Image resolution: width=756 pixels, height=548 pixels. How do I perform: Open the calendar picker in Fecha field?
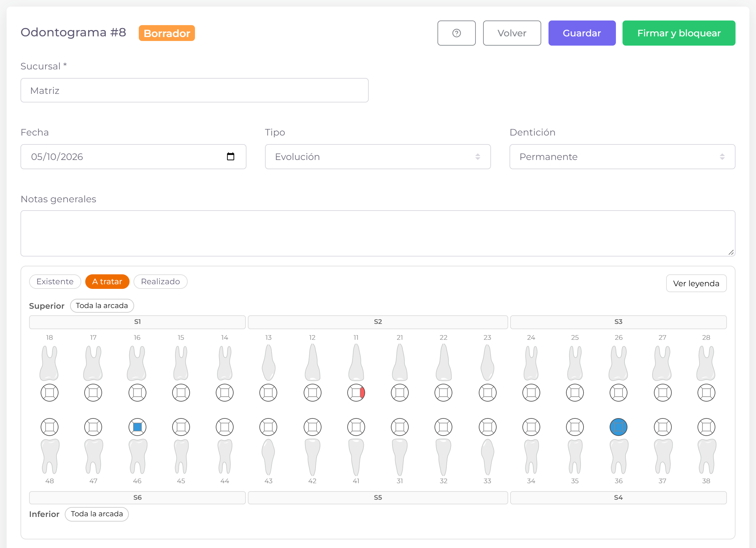(230, 156)
